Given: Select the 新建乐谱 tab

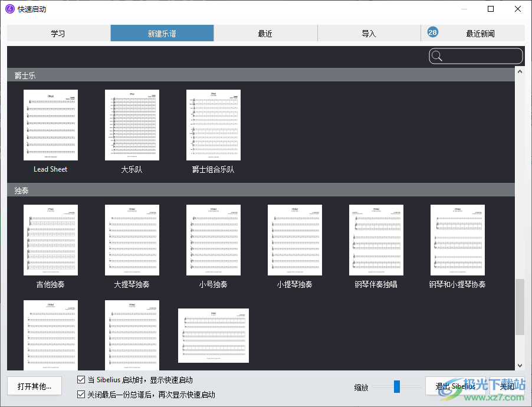Looking at the screenshot, I should click(x=162, y=34).
